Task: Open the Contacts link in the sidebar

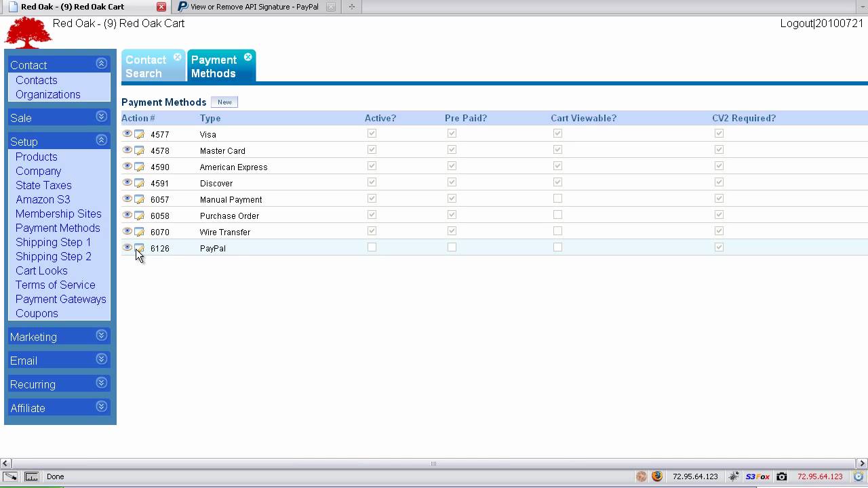Action: (37, 80)
